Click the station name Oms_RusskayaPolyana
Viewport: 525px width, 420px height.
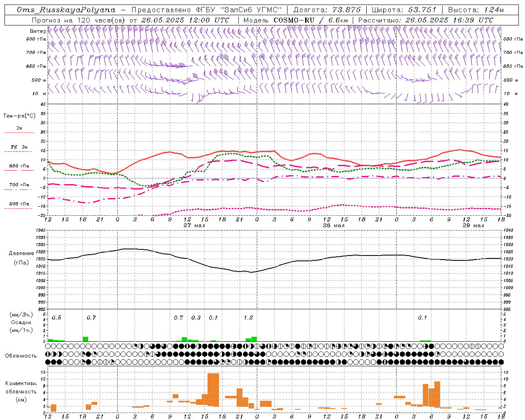66,10
